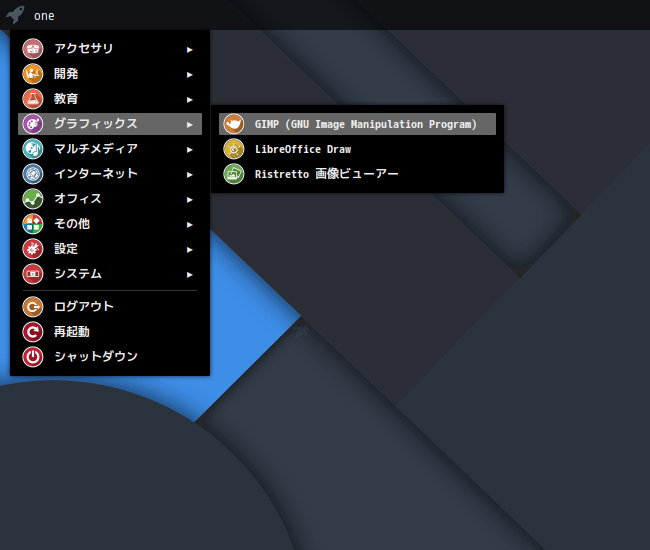The width and height of the screenshot is (650, 550).
Task: Click the 開発 category icon
Action: [33, 74]
